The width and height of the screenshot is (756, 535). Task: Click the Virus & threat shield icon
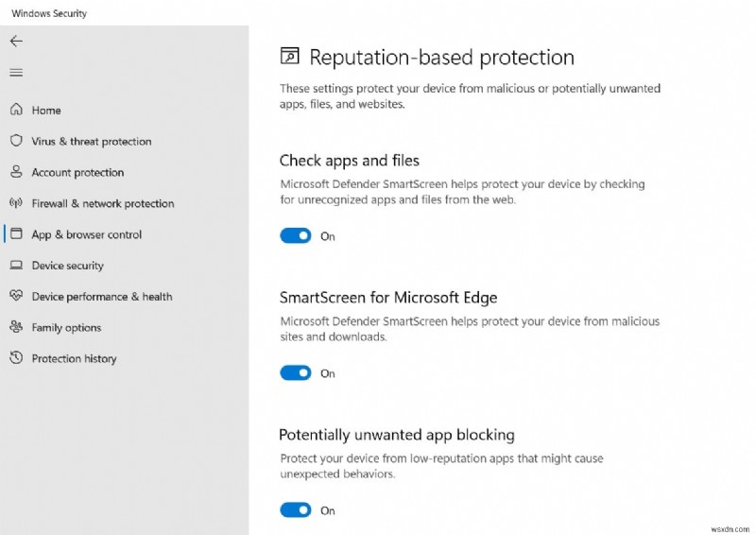pos(16,141)
